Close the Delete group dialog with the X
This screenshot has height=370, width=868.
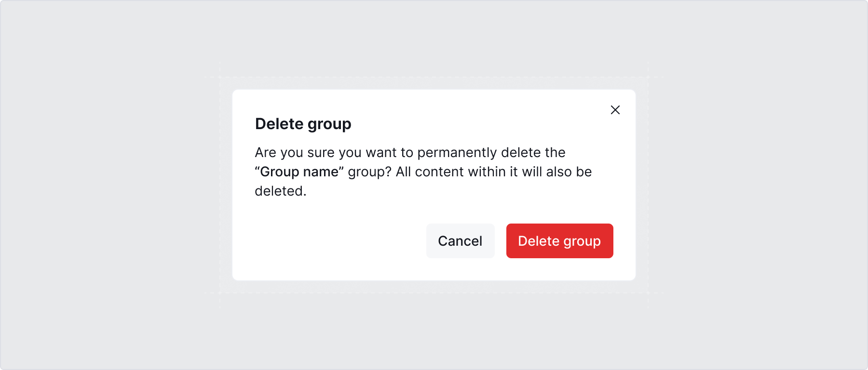615,110
